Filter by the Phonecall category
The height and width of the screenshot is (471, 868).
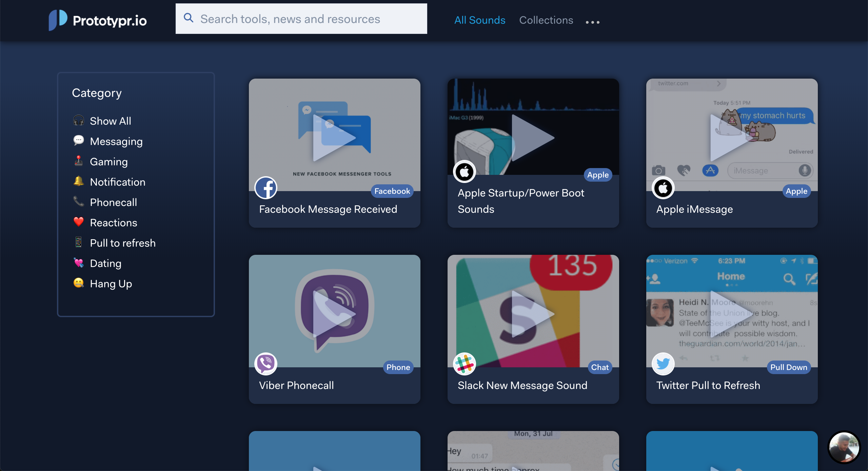pos(113,202)
